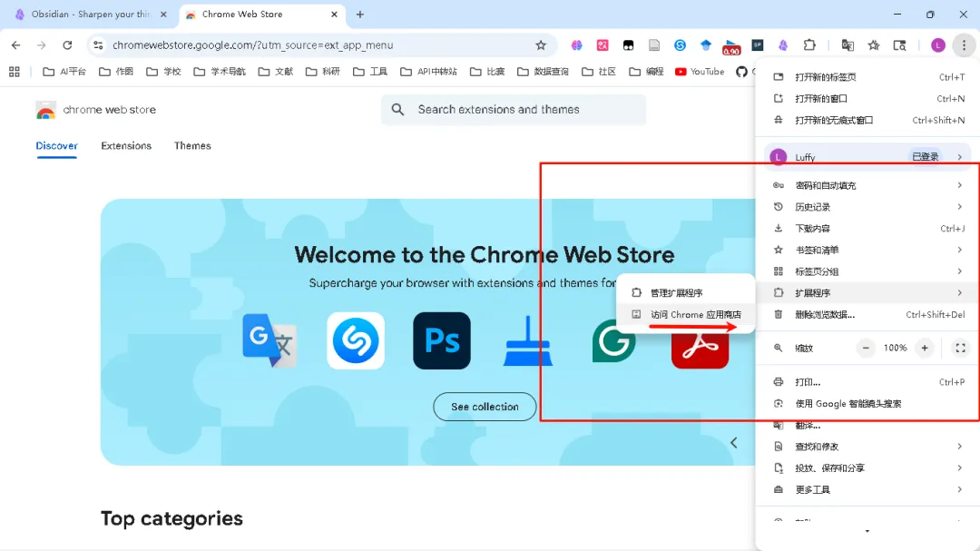Open a new tab with plus button
This screenshot has height=551, width=980.
click(x=360, y=15)
